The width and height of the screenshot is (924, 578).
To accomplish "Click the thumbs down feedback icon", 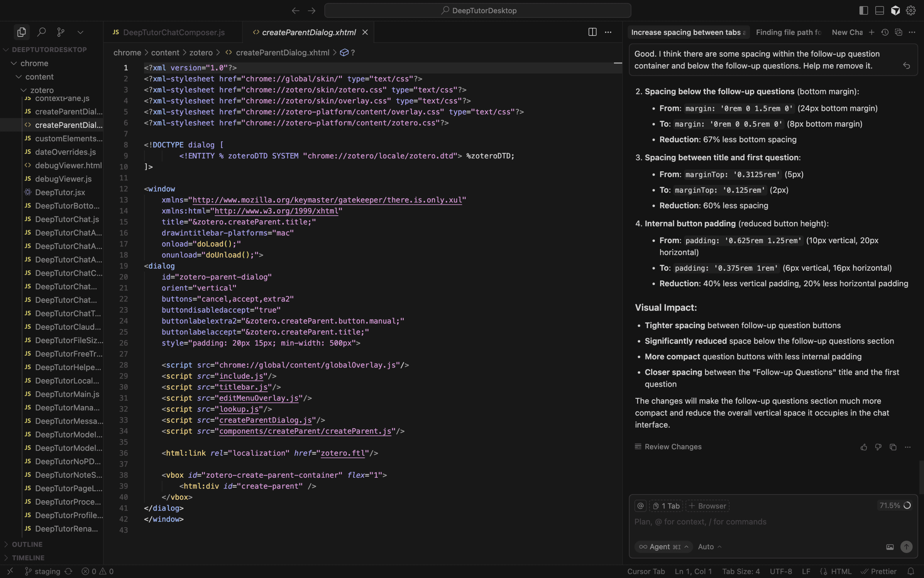I will coord(878,447).
